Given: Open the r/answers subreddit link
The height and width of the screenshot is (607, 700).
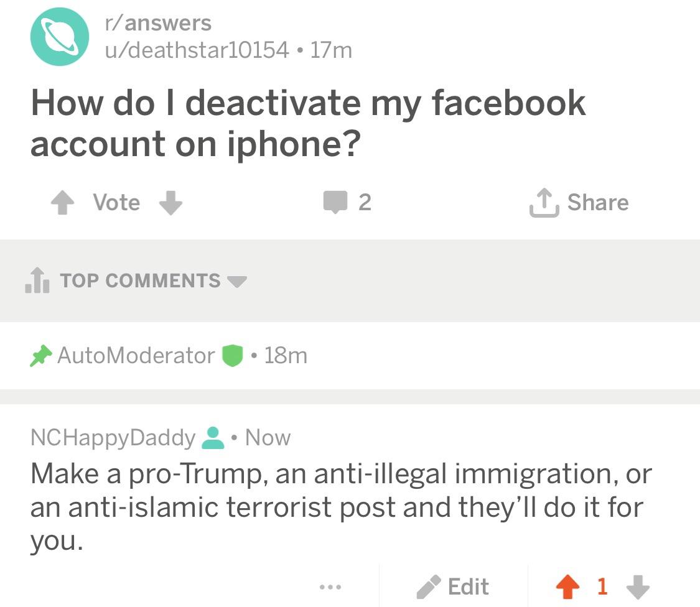Looking at the screenshot, I should [x=157, y=24].
